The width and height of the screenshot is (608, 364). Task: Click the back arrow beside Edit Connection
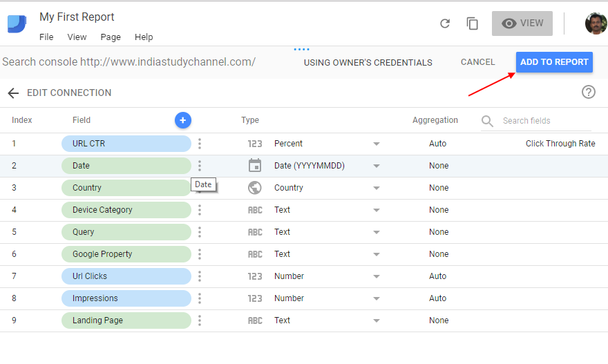click(12, 93)
